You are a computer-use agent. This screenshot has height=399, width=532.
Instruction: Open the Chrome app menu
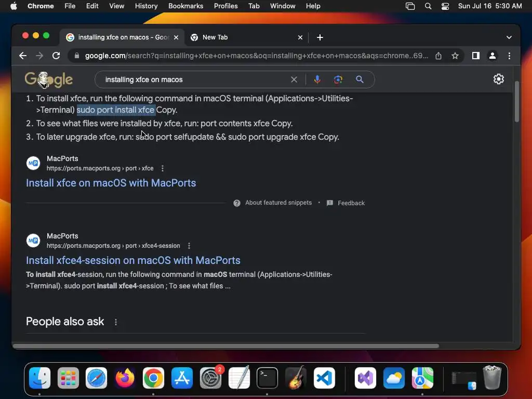click(x=41, y=6)
